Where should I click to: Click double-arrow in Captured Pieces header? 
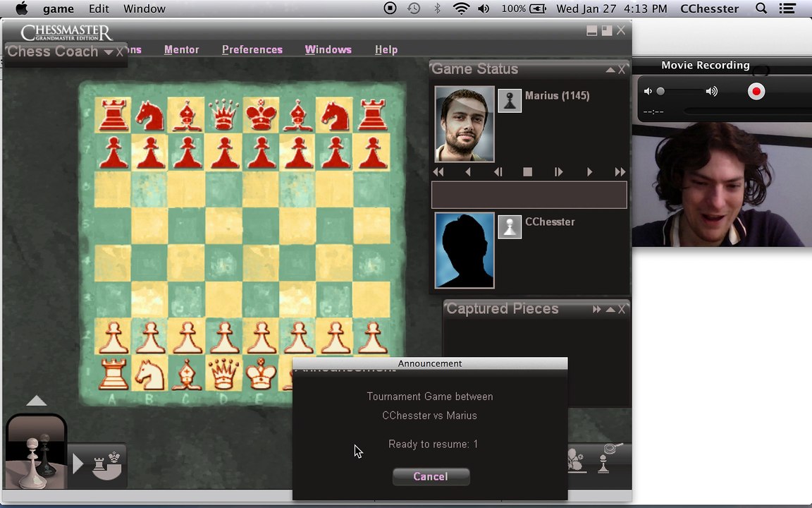tap(596, 310)
